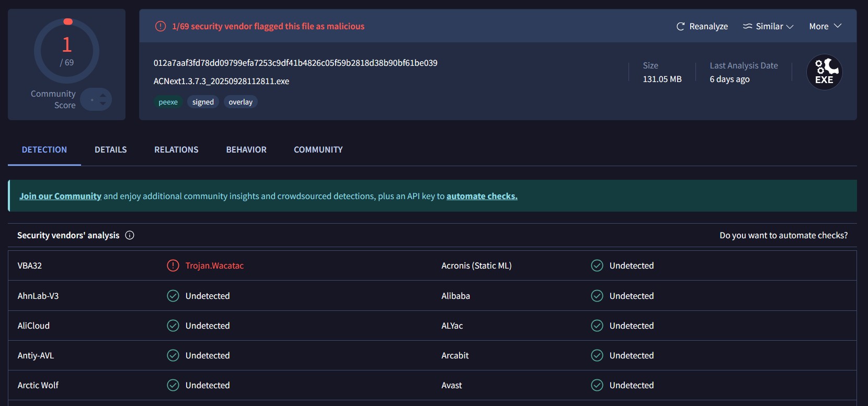The image size is (868, 406).
Task: Click the Join our Community link
Action: point(60,196)
